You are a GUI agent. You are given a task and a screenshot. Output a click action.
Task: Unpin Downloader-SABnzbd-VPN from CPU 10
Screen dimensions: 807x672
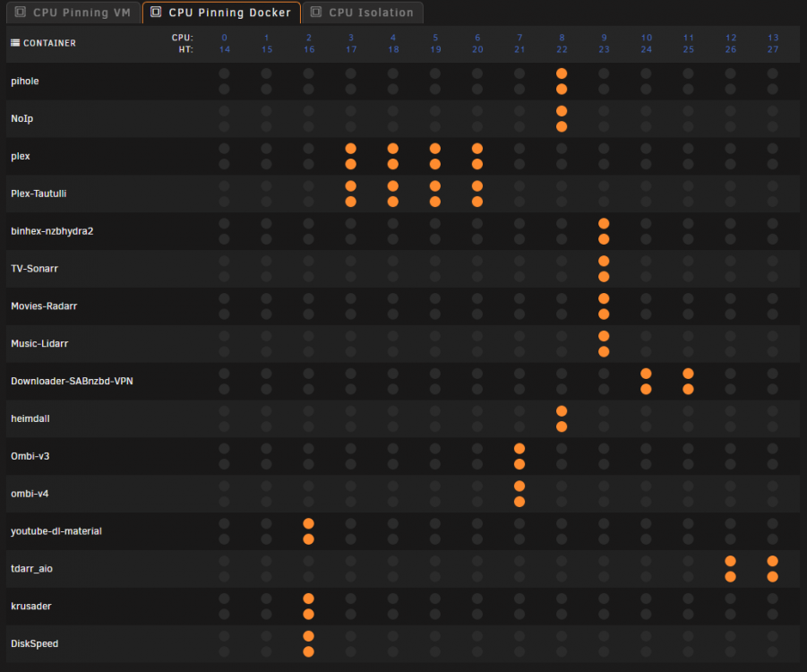pyautogui.click(x=646, y=374)
